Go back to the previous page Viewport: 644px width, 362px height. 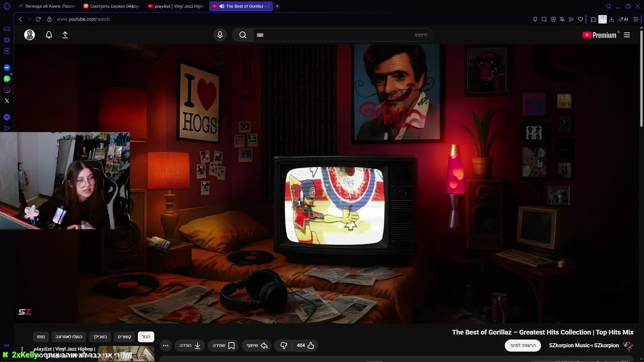[x=20, y=19]
